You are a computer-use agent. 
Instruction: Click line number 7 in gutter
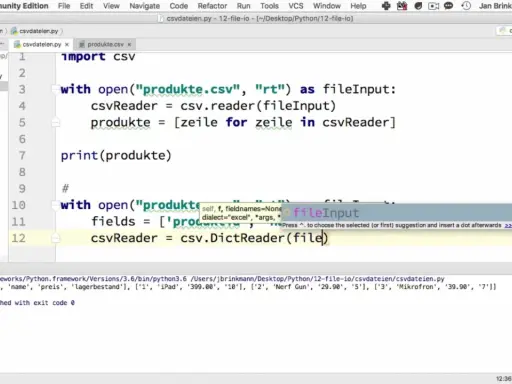(x=22, y=155)
